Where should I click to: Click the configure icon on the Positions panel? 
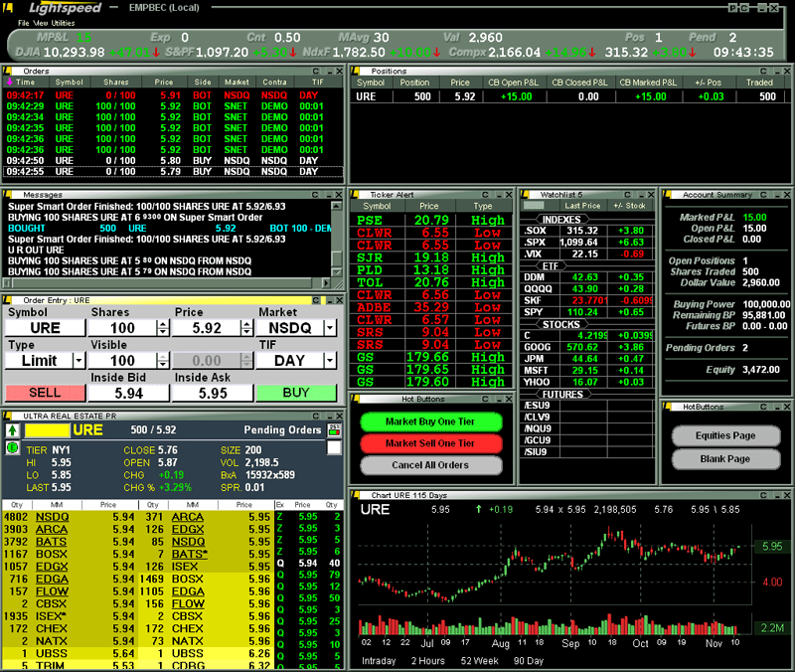[761, 71]
